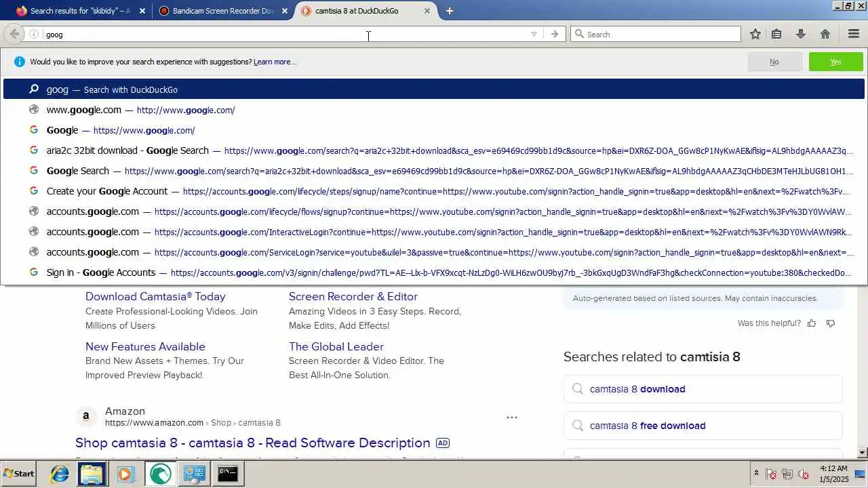The height and width of the screenshot is (488, 868).
Task: Open Windows Explorer folder taskbar icon
Action: point(92,474)
